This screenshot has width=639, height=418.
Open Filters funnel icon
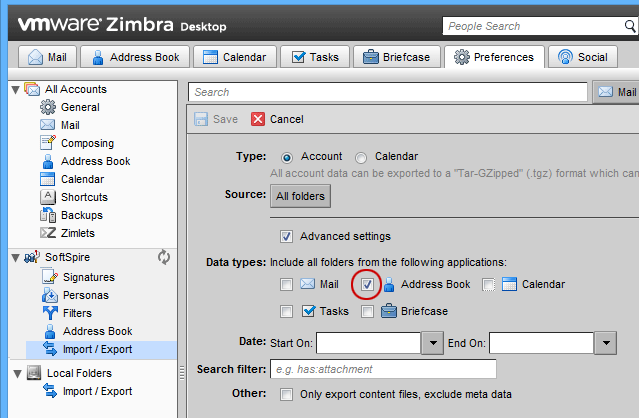pos(50,313)
